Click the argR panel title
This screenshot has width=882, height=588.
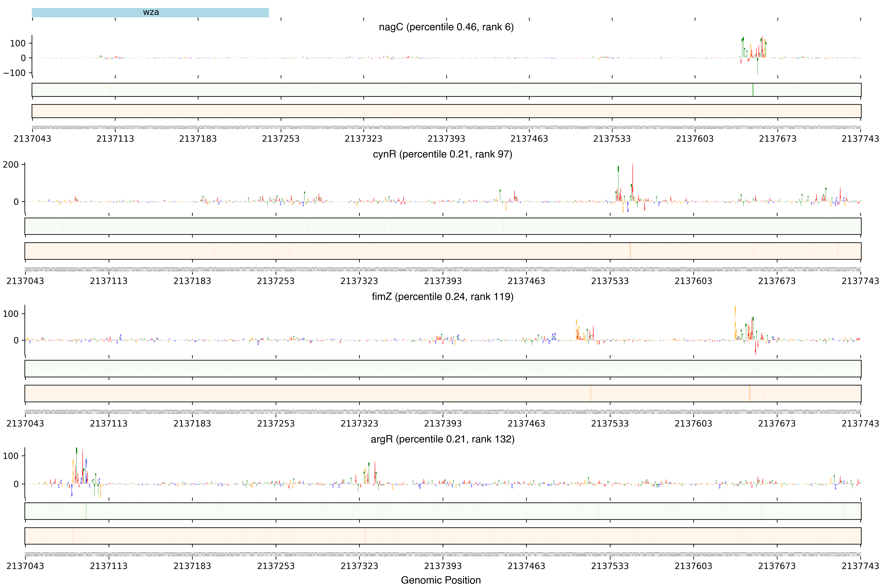(442, 439)
